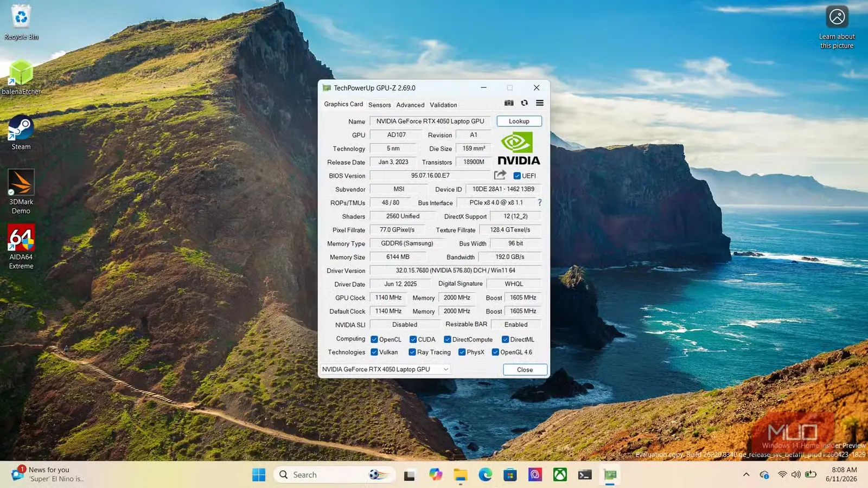This screenshot has width=868, height=488.
Task: Open the Windows Start button
Action: pos(259,475)
